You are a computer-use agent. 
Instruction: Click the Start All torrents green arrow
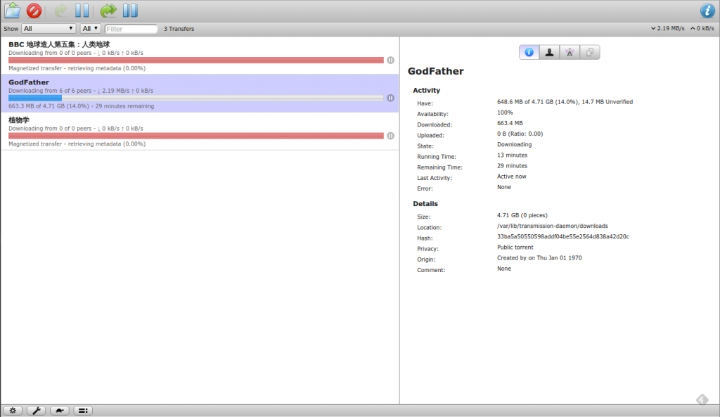click(x=108, y=11)
